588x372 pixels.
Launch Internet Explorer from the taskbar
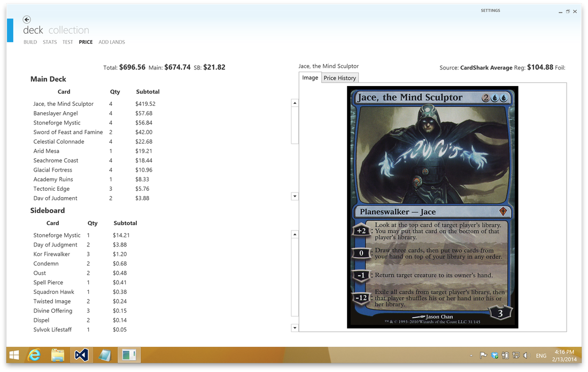click(x=35, y=355)
